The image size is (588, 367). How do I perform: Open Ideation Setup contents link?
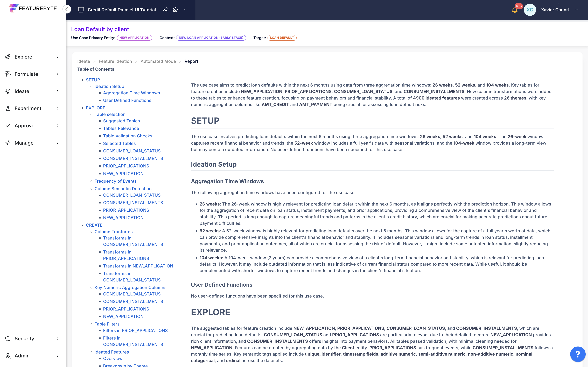pyautogui.click(x=109, y=86)
